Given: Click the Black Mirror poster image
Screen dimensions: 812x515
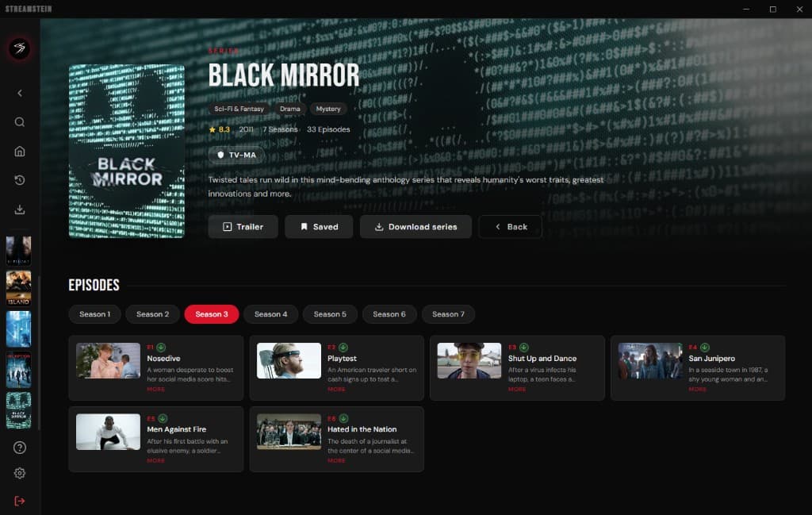Looking at the screenshot, I should 126,152.
